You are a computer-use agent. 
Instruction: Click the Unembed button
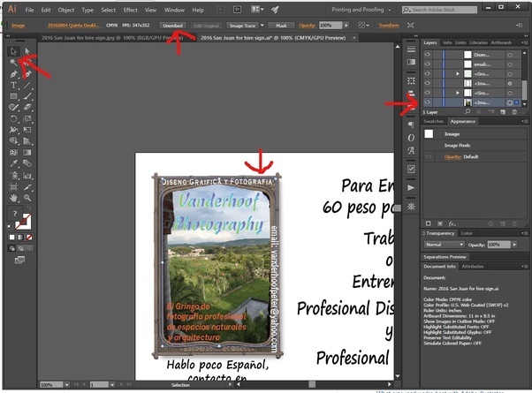[172, 26]
